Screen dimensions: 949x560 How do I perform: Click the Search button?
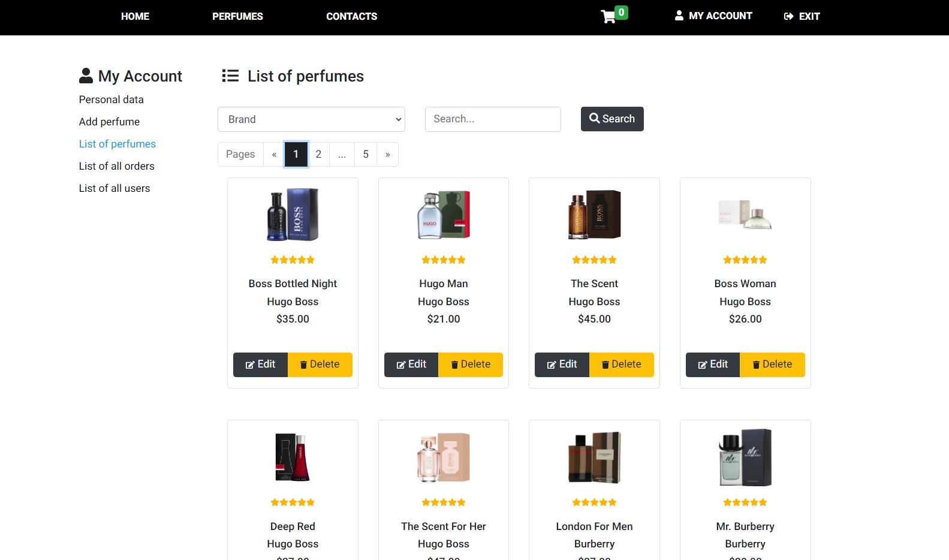point(612,119)
